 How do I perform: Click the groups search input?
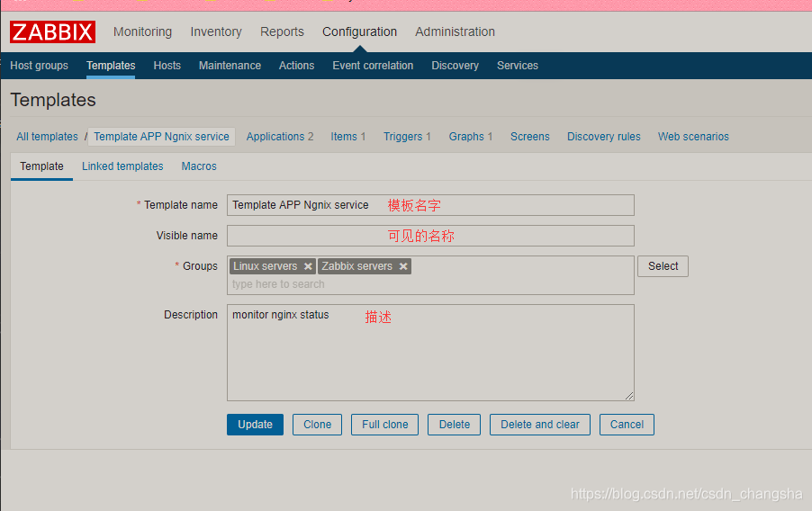(430, 284)
